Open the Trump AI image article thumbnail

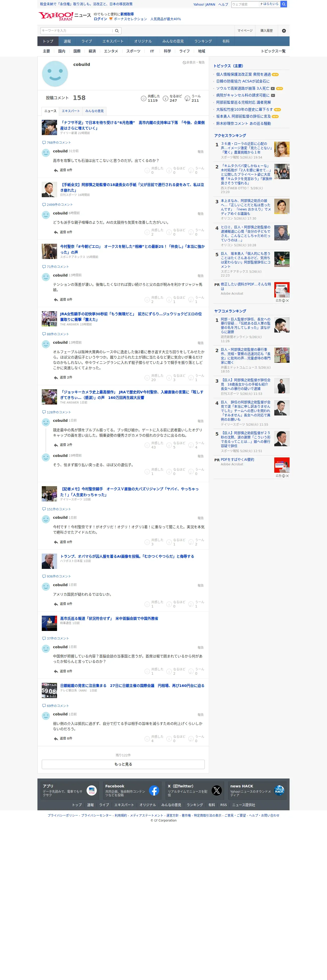click(x=49, y=561)
